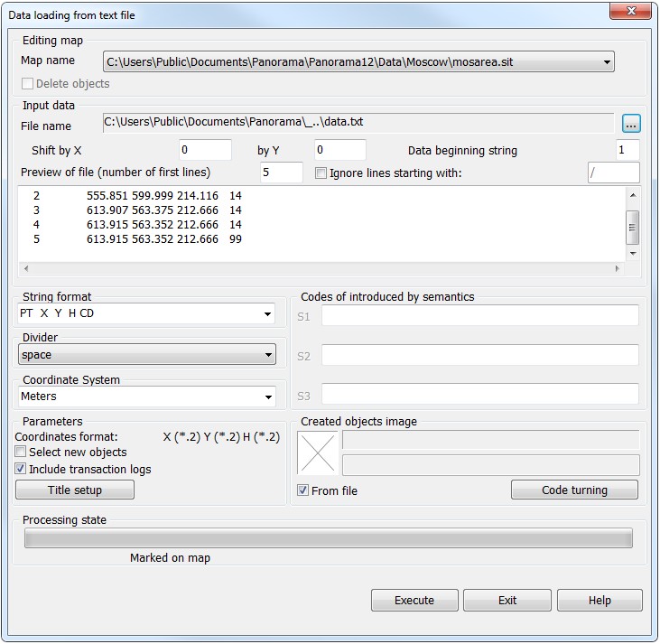The width and height of the screenshot is (660, 644).
Task: Check the Select new objects option
Action: click(22, 453)
